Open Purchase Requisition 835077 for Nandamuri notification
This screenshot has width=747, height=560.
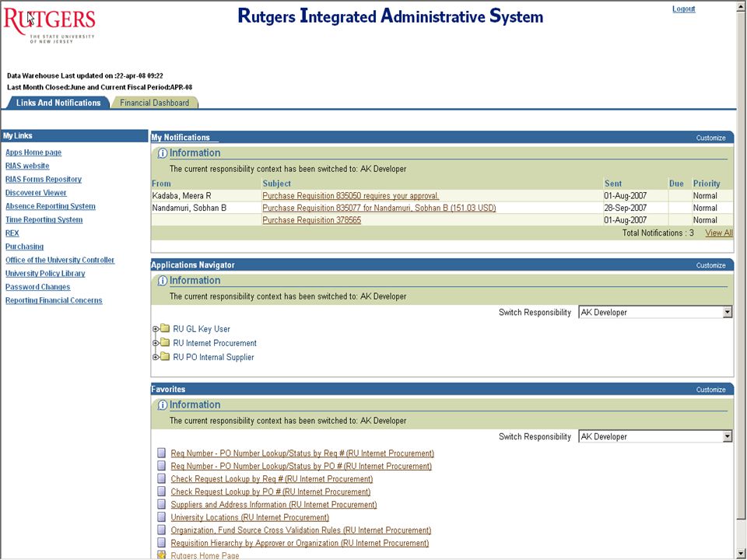pos(379,208)
